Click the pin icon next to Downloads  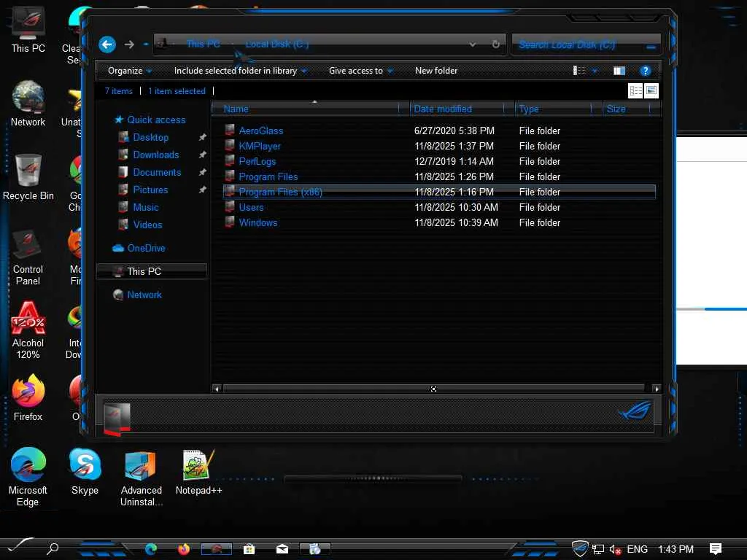[203, 155]
